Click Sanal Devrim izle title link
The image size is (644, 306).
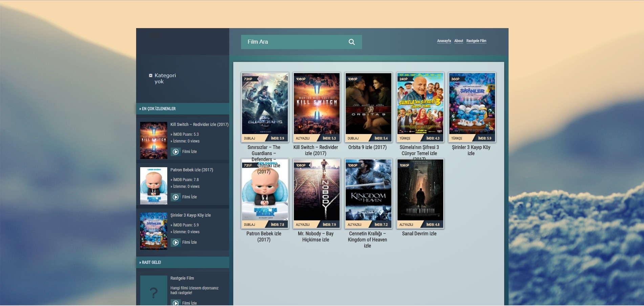[419, 234]
